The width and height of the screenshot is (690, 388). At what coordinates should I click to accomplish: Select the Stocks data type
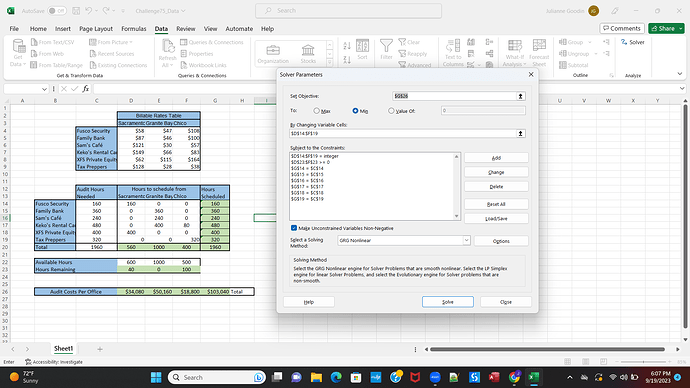pos(308,54)
